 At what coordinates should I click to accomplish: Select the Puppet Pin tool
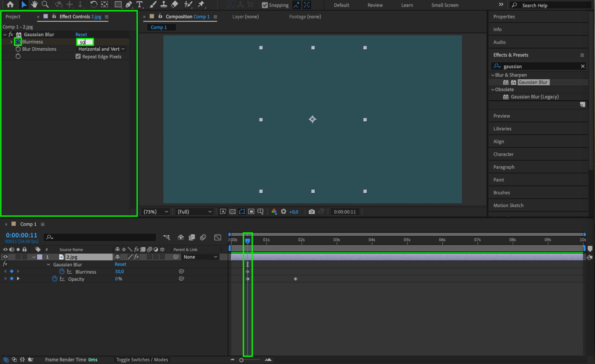(x=201, y=4)
